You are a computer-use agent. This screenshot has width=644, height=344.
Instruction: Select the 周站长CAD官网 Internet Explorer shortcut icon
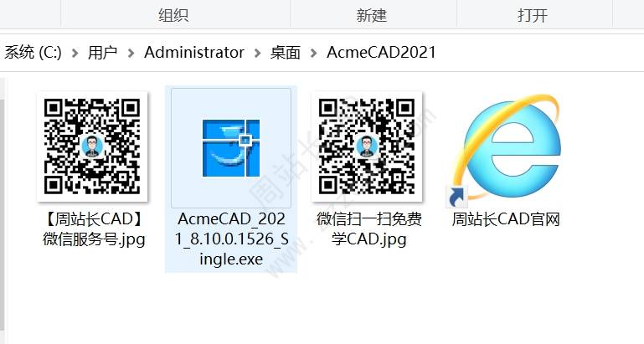[x=504, y=150]
